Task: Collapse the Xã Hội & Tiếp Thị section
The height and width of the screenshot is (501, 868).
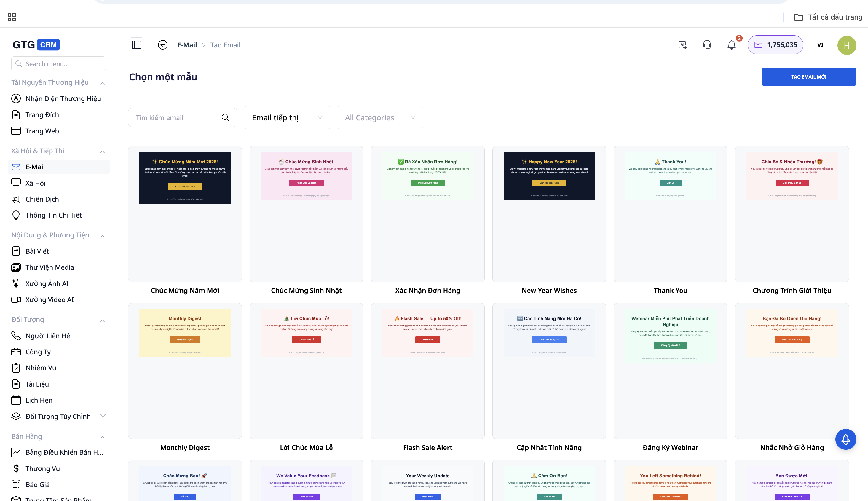Action: (103, 151)
